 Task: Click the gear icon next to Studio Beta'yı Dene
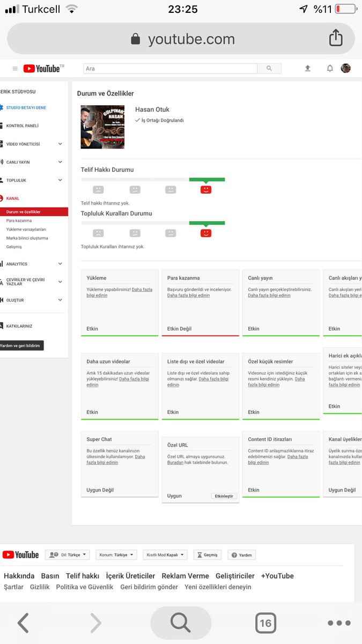[x=2, y=108]
